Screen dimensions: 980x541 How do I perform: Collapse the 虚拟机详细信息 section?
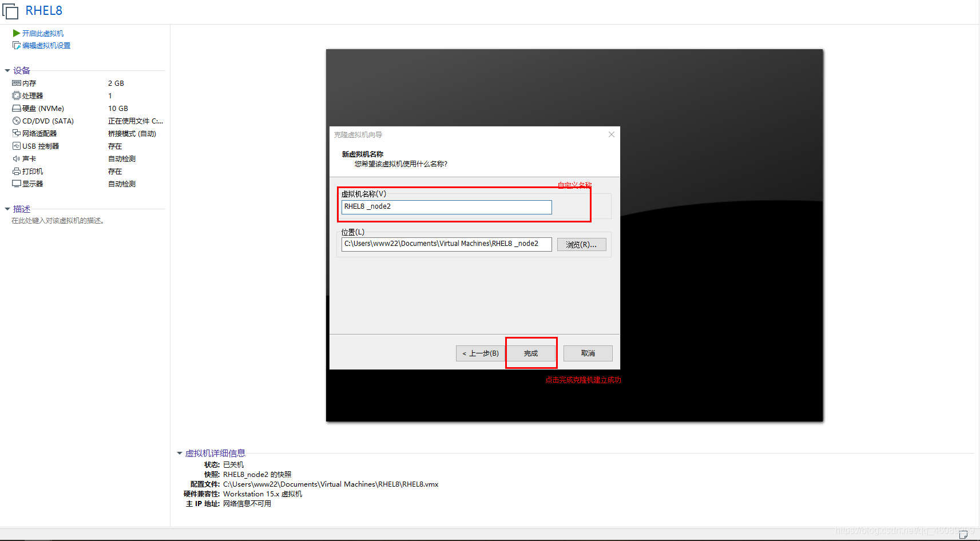[x=180, y=453]
